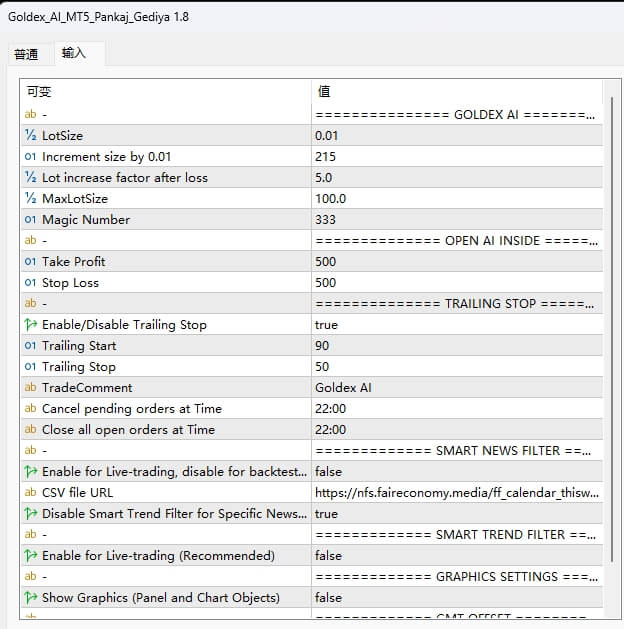Open the Disable Smart Trend Filter value dropdown
The height and width of the screenshot is (629, 624).
326,514
